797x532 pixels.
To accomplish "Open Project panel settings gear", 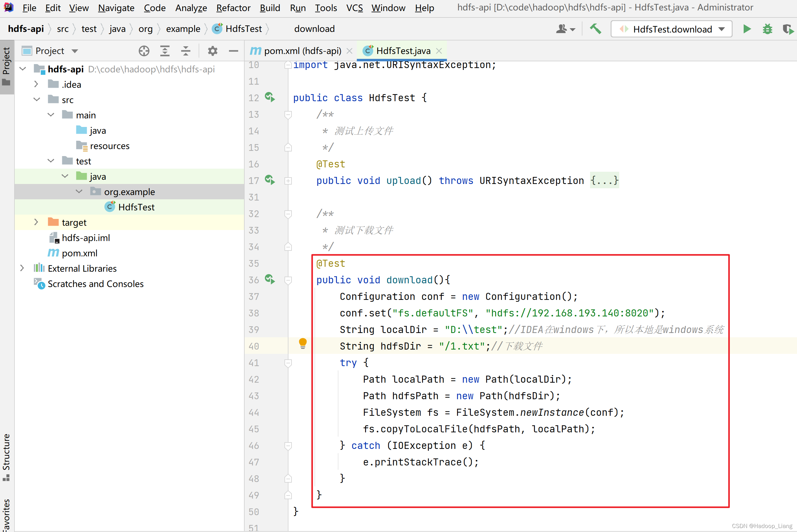I will coord(213,51).
